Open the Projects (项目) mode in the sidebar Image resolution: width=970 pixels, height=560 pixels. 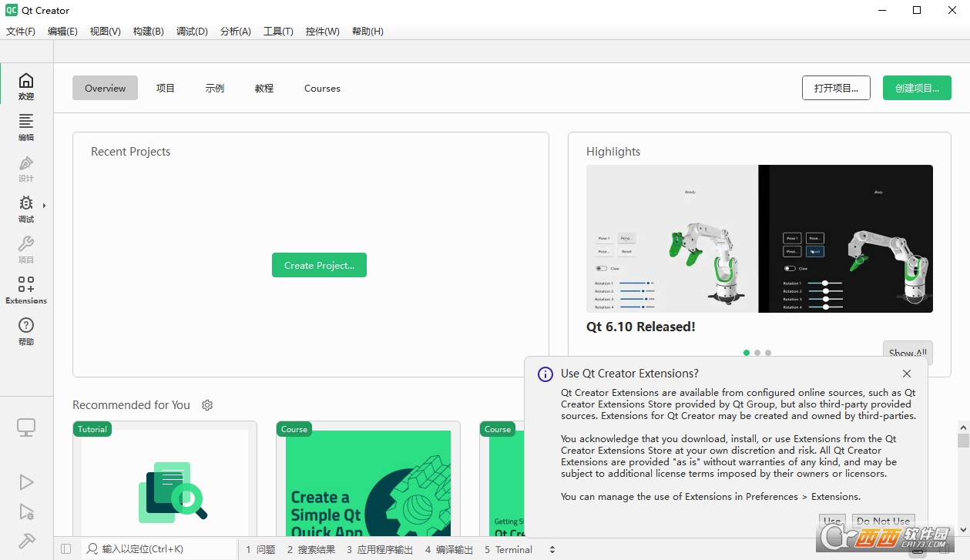pos(26,250)
